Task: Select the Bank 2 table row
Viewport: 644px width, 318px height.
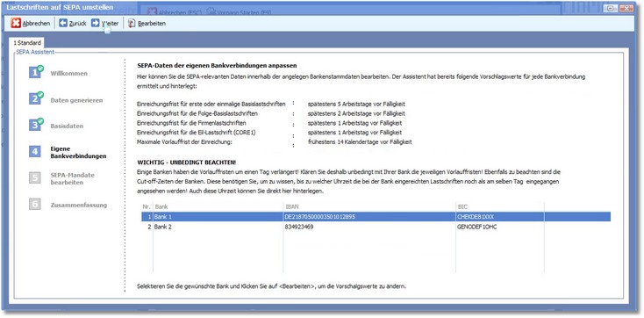Action: pos(376,227)
